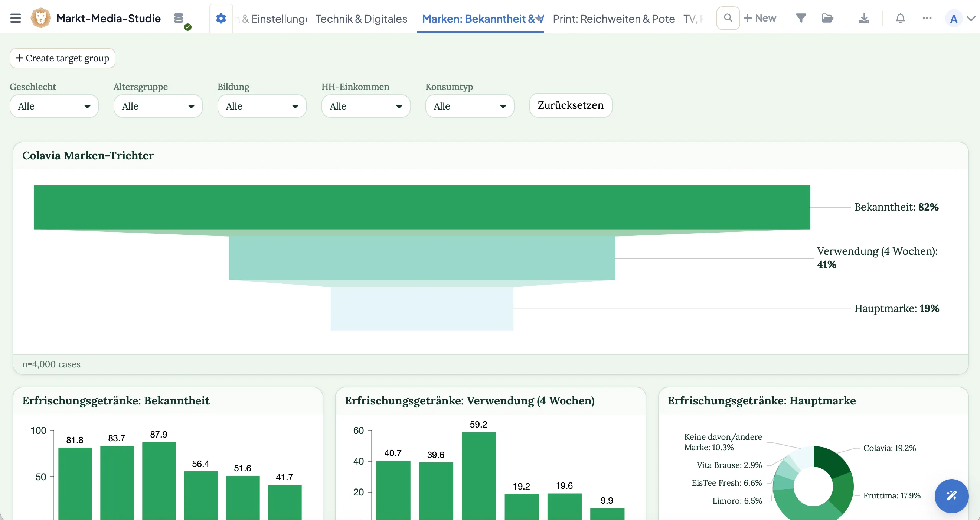Switch to the TV tab
This screenshot has height=520, width=980.
click(693, 19)
